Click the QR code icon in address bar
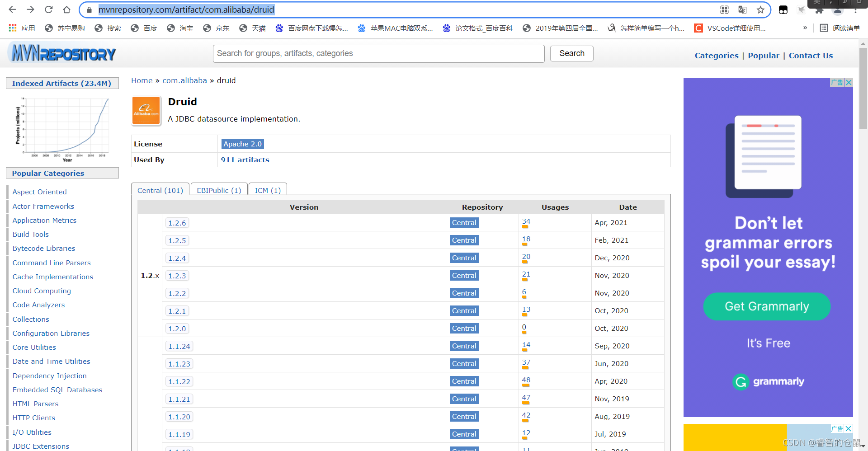The height and width of the screenshot is (451, 868). [724, 9]
